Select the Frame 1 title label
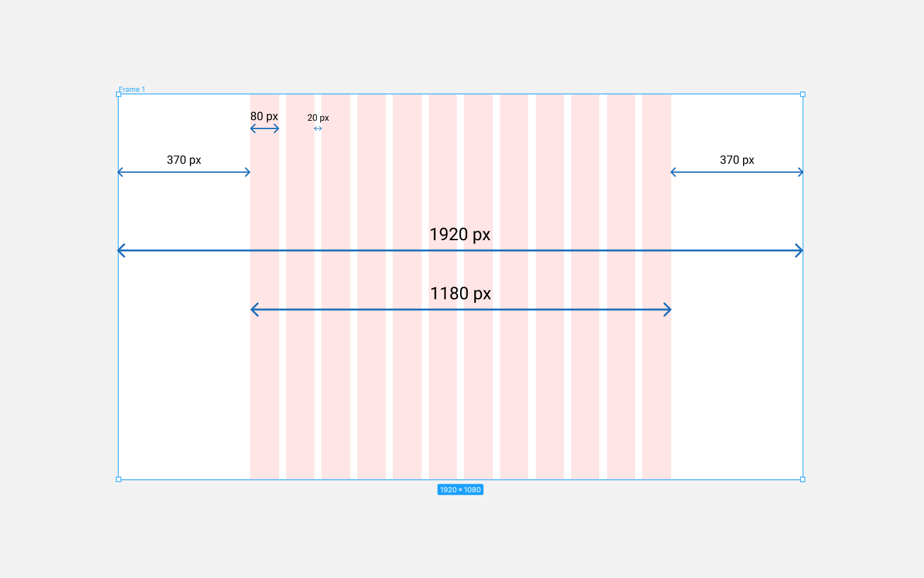 pos(132,89)
